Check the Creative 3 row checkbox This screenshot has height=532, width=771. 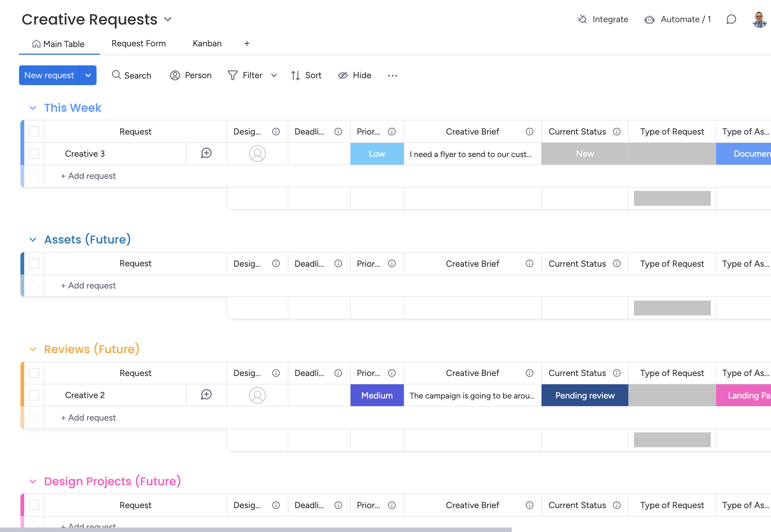tap(34, 154)
